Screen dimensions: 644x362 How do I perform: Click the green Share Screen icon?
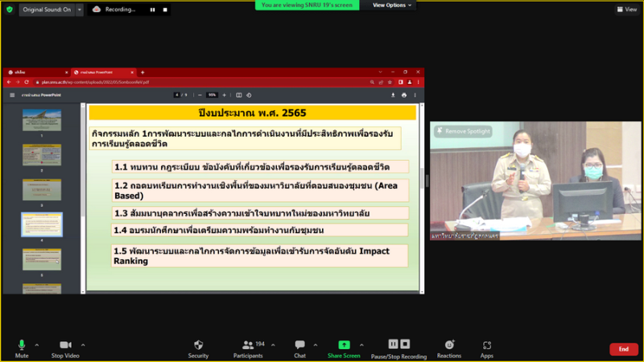coord(344,348)
